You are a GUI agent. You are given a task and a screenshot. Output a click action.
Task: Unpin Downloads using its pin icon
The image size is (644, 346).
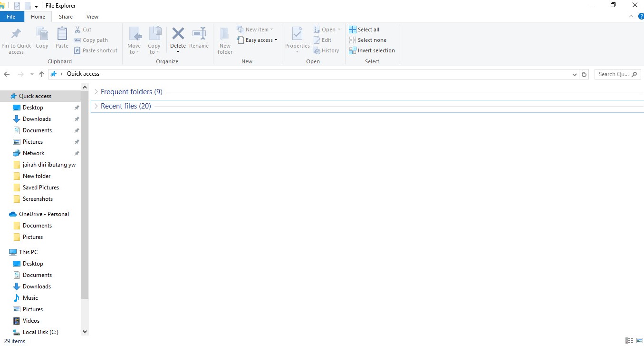pyautogui.click(x=77, y=119)
